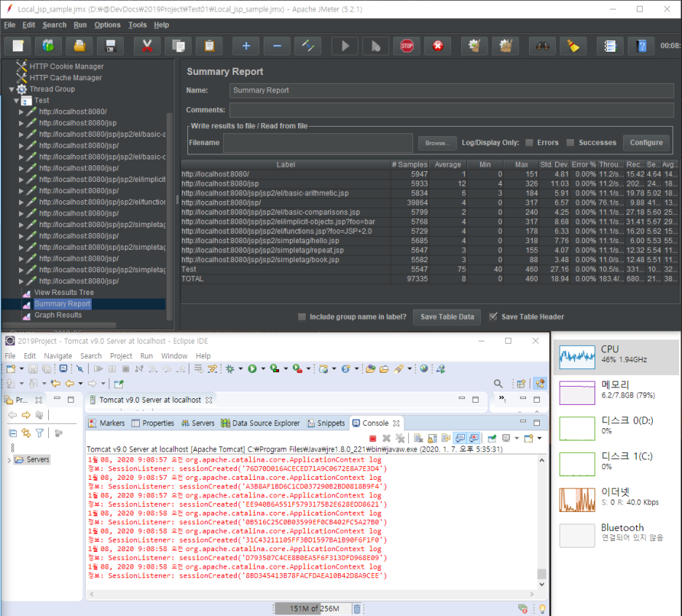Save the JMeter test plan via disk icon
Image resolution: width=682 pixels, height=616 pixels.
111,46
